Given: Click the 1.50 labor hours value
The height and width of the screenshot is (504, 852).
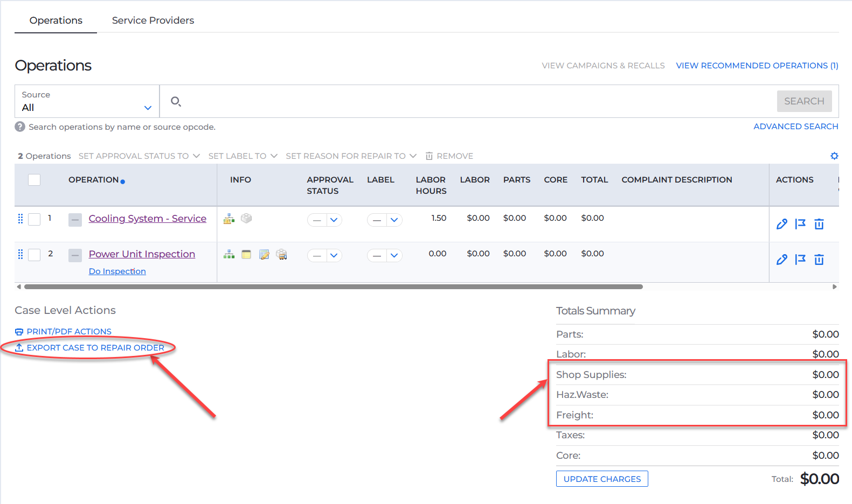Looking at the screenshot, I should (439, 218).
